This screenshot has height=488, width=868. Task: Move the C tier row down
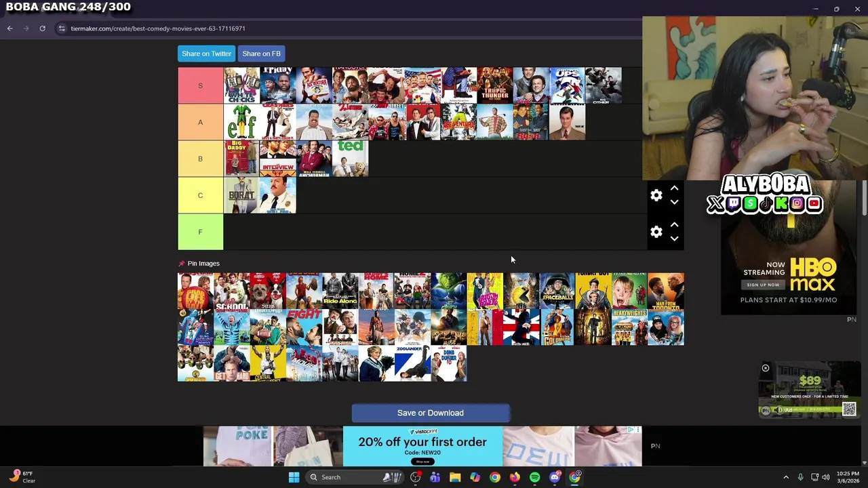click(x=674, y=202)
